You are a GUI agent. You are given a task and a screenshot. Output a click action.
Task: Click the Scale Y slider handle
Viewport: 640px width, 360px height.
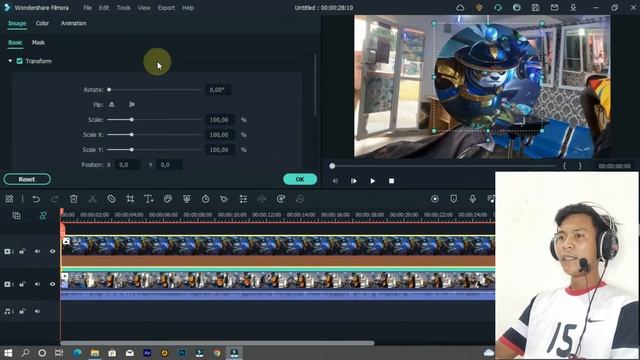point(132,150)
